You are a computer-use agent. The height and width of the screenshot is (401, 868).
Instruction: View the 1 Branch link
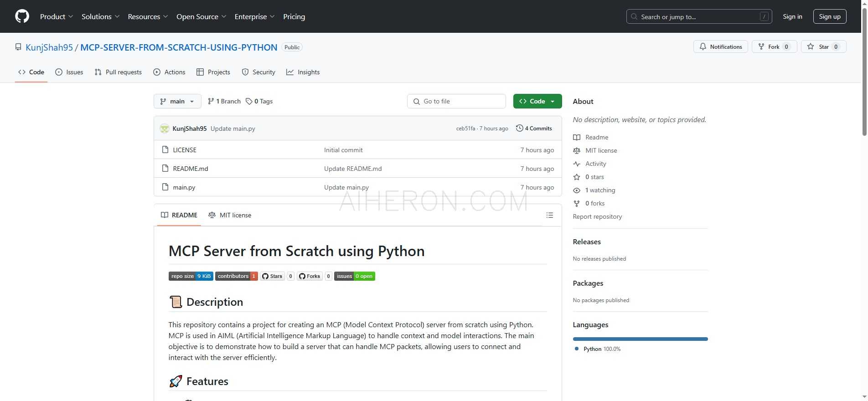[224, 101]
